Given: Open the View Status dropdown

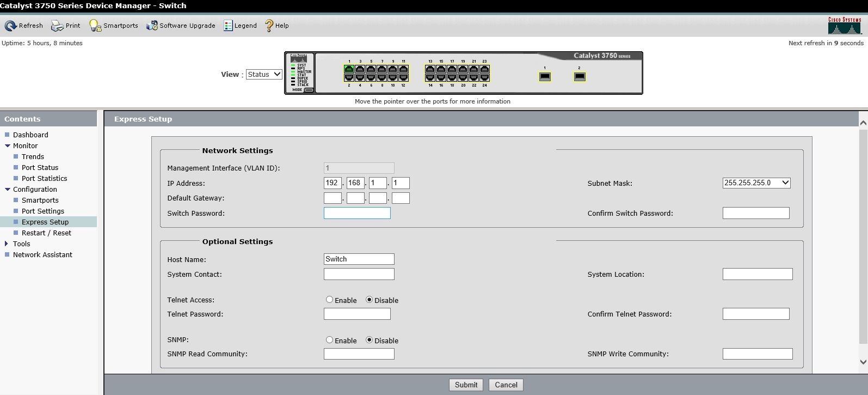Looking at the screenshot, I should click(264, 74).
